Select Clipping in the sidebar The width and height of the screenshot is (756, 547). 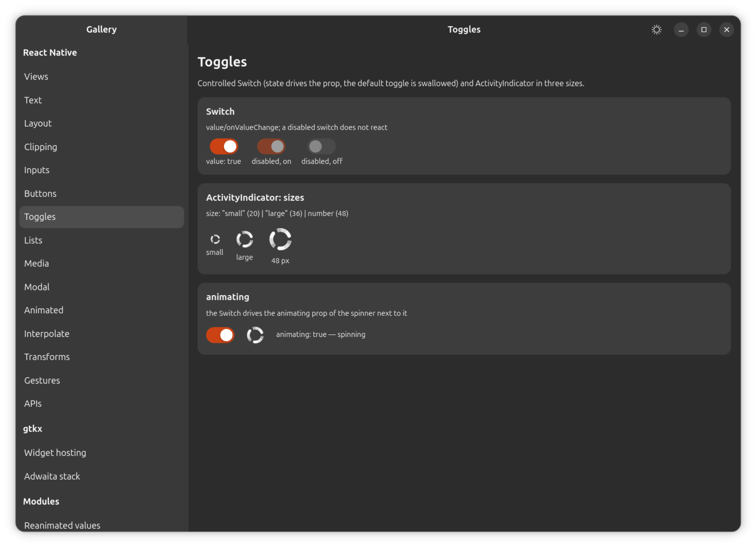[102, 147]
